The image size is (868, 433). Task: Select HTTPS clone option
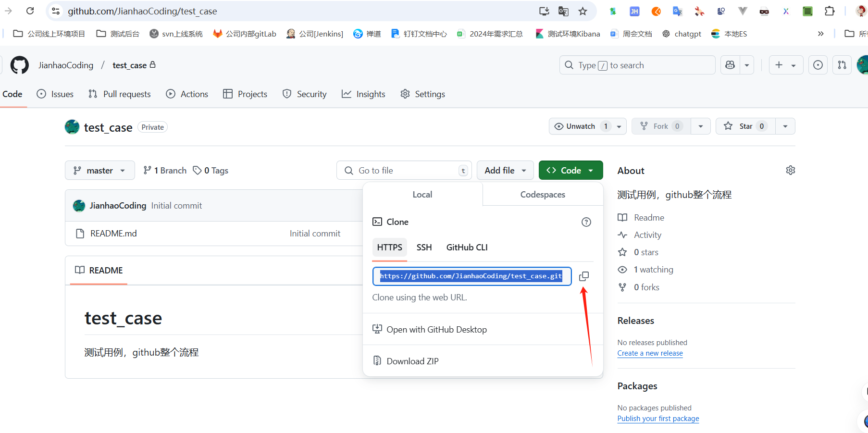click(x=389, y=247)
